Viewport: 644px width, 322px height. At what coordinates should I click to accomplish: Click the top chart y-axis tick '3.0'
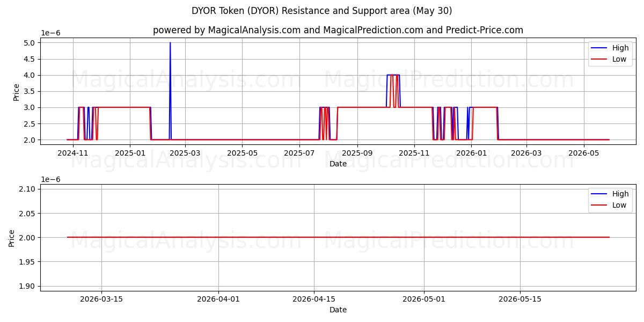click(x=29, y=107)
